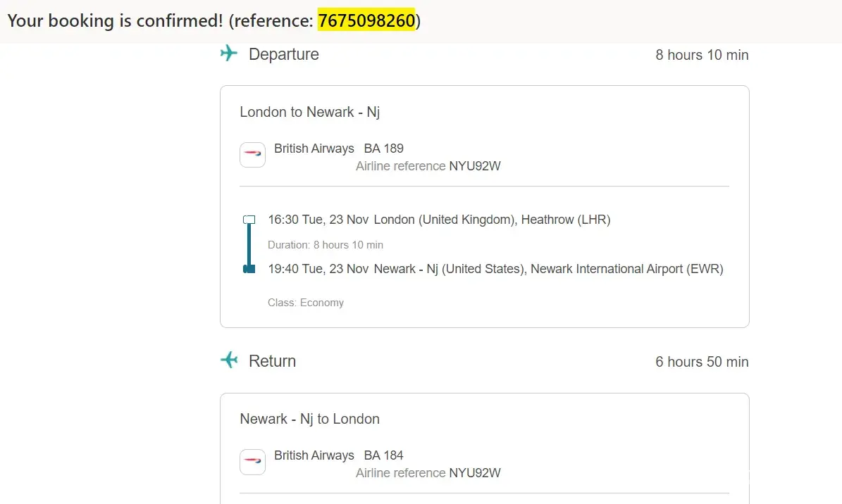This screenshot has width=842, height=504.
Task: Click the "Newark - Nj to London" route title
Action: click(x=309, y=419)
